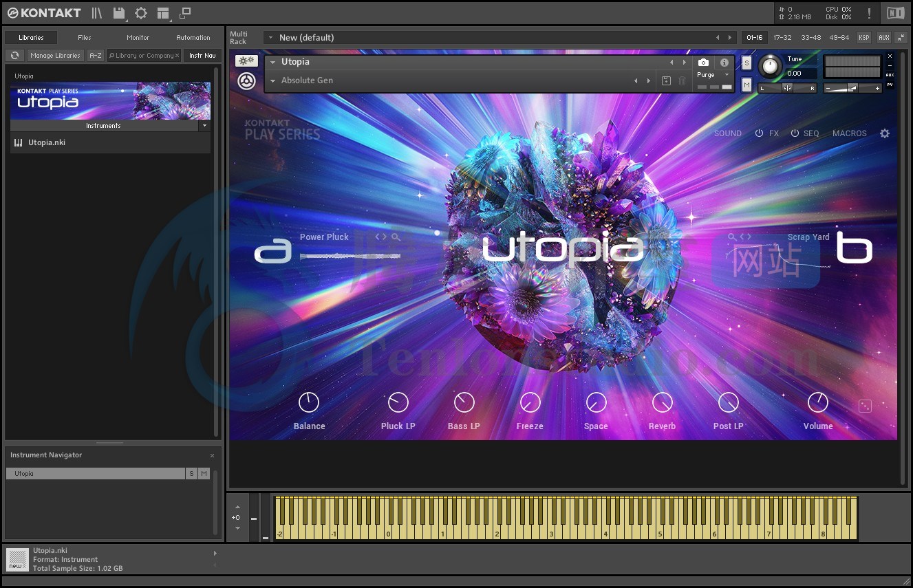Search sounds for layer B
This screenshot has height=588, width=913.
733,237
